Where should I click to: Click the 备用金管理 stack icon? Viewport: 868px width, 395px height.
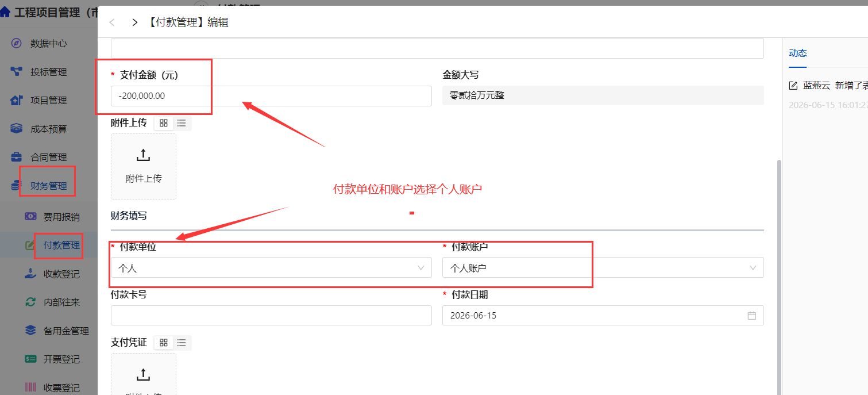click(30, 331)
